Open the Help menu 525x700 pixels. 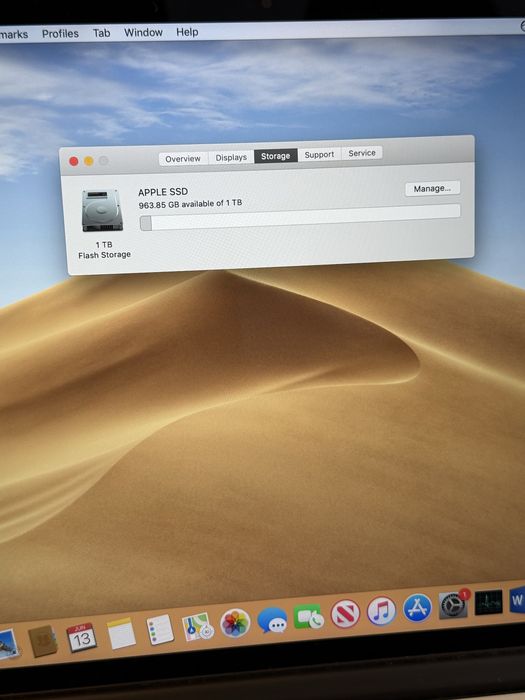[187, 32]
